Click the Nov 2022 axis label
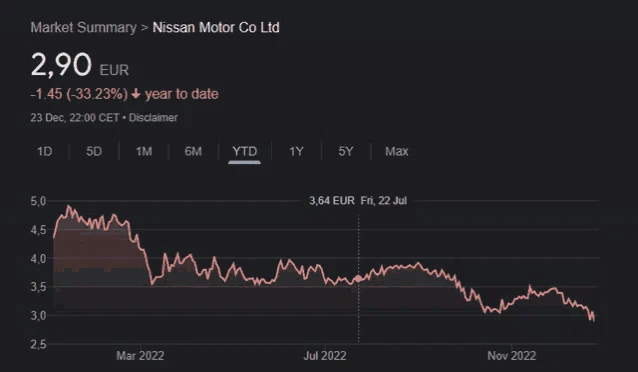 pos(512,356)
